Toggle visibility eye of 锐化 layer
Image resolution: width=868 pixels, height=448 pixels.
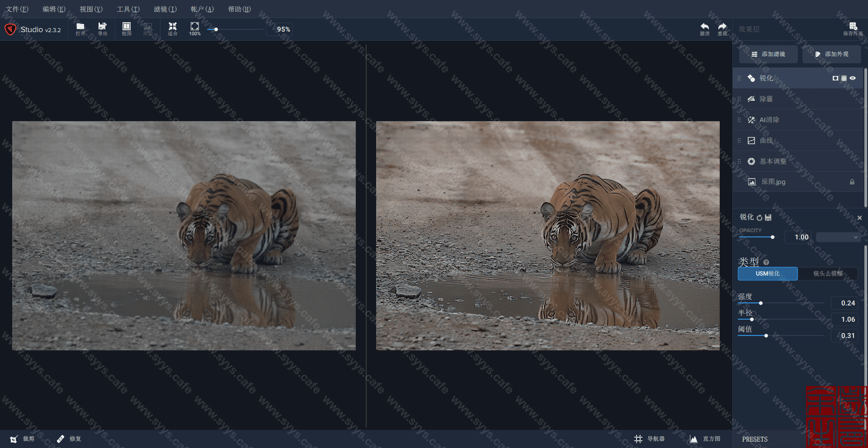pyautogui.click(x=853, y=78)
